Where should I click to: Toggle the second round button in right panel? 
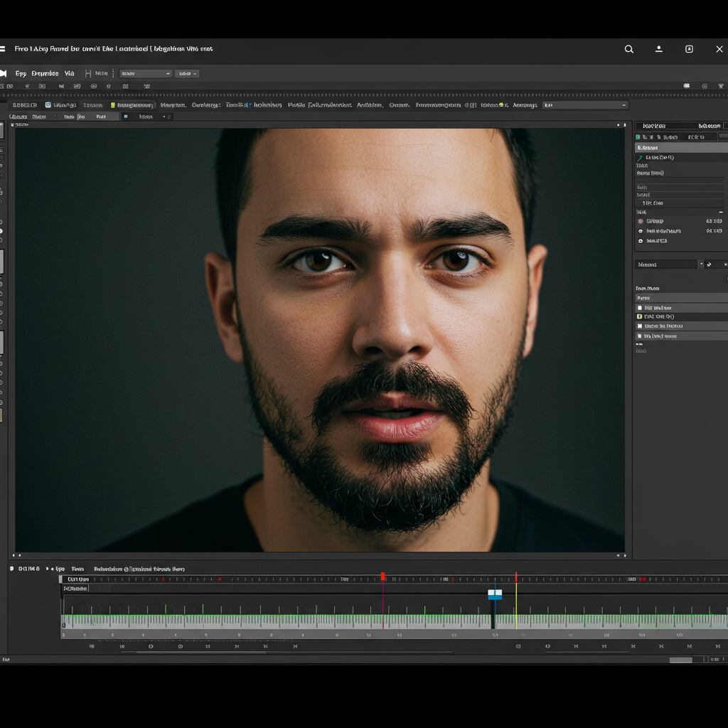(641, 231)
